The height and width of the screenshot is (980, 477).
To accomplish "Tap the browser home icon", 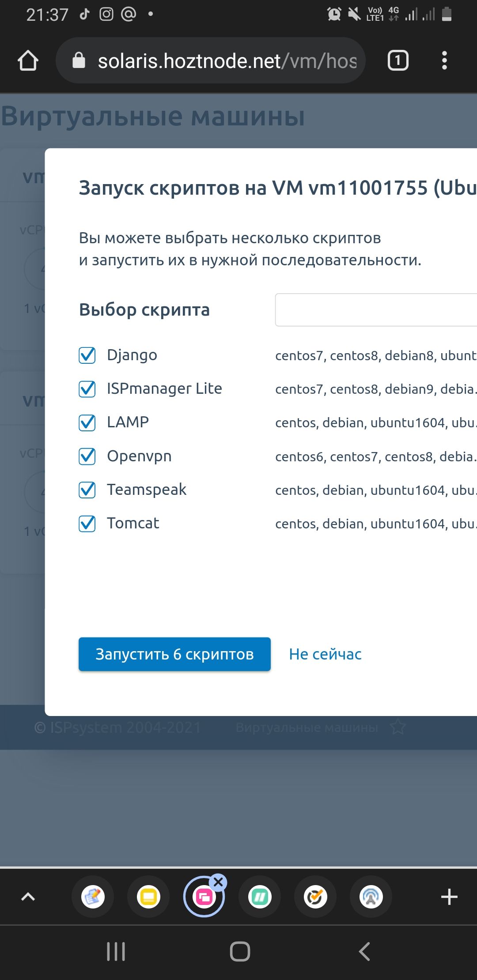I will click(28, 61).
